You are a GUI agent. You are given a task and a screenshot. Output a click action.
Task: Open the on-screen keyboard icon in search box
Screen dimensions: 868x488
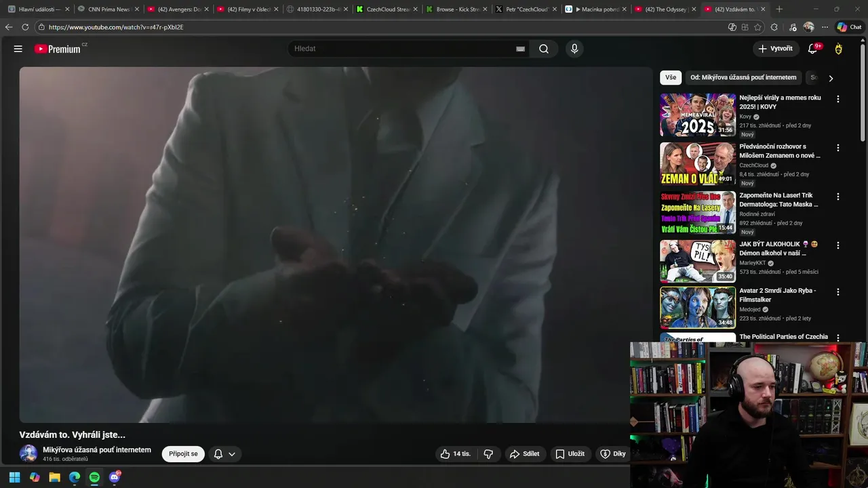pyautogui.click(x=520, y=49)
